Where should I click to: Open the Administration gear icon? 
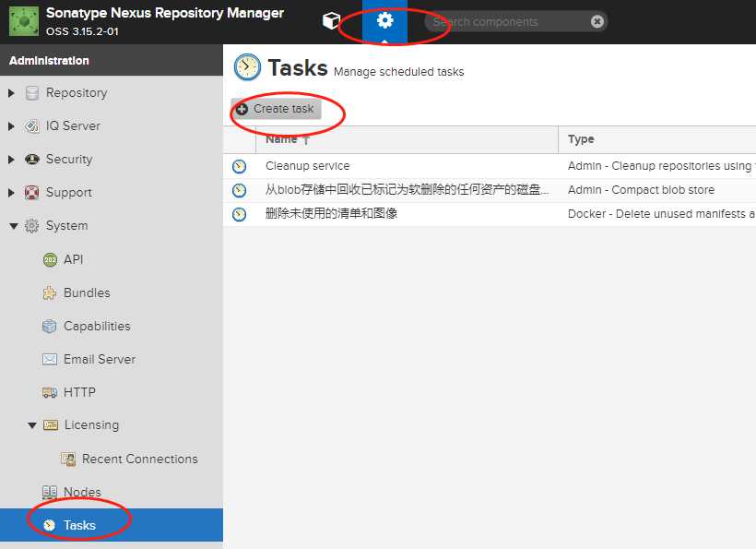384,20
